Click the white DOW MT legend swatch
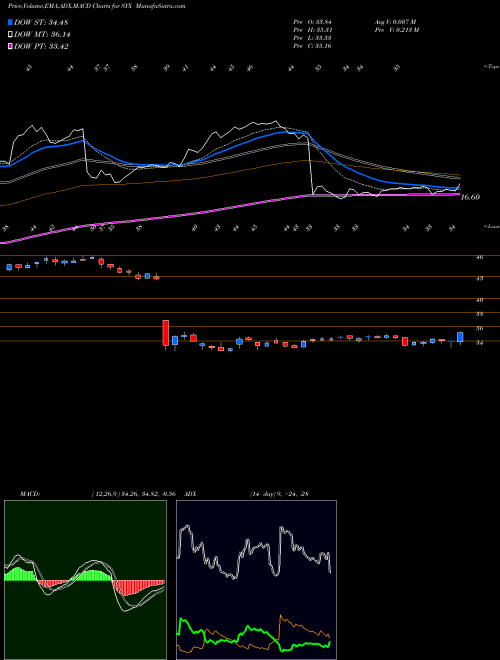 point(10,35)
